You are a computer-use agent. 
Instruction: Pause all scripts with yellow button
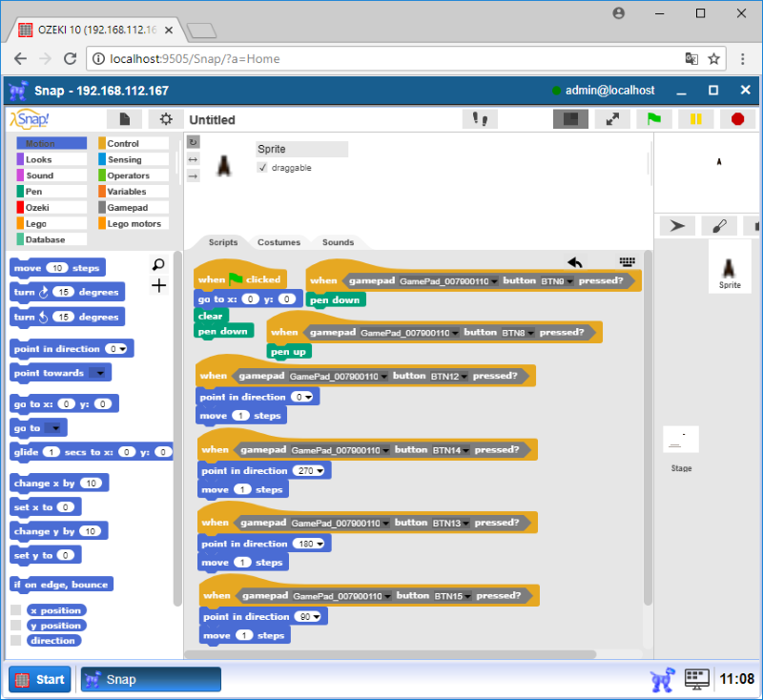click(696, 119)
